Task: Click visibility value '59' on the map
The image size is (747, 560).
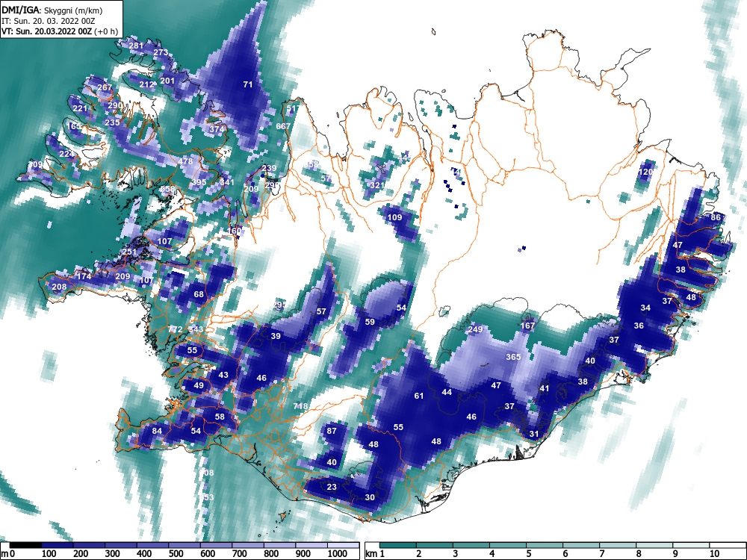Action: 370,322
